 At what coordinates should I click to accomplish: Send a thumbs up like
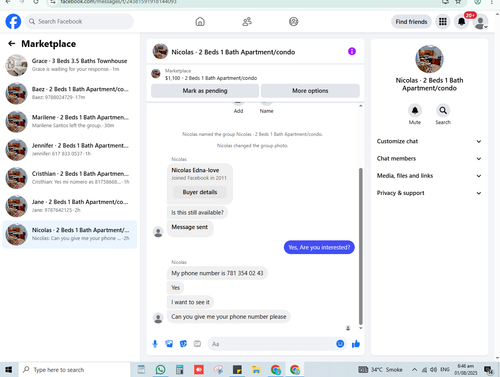point(356,344)
